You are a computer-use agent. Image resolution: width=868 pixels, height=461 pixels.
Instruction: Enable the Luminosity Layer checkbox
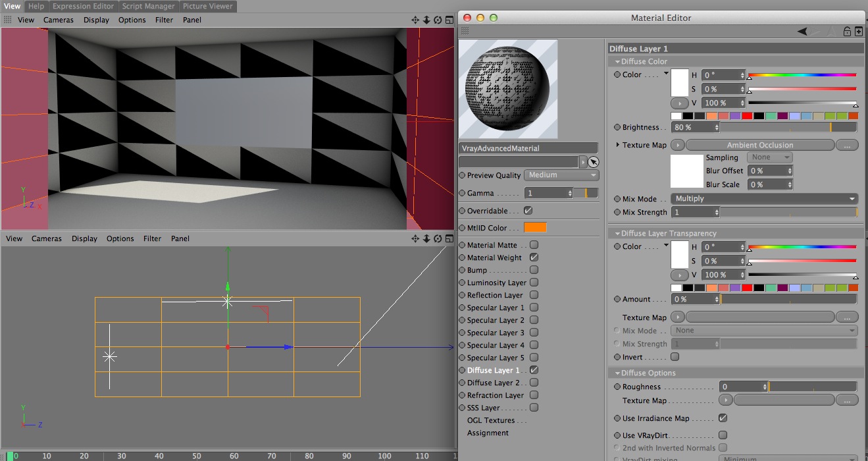(x=534, y=283)
